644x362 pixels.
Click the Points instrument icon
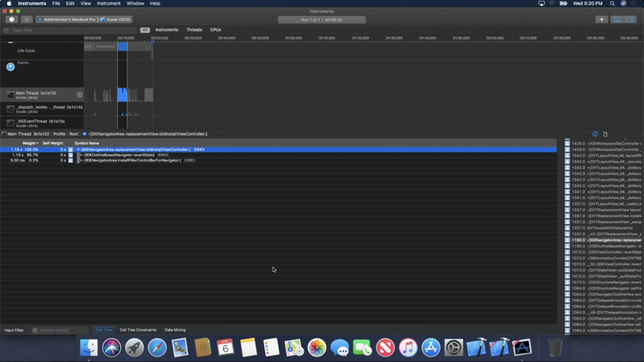click(x=10, y=67)
